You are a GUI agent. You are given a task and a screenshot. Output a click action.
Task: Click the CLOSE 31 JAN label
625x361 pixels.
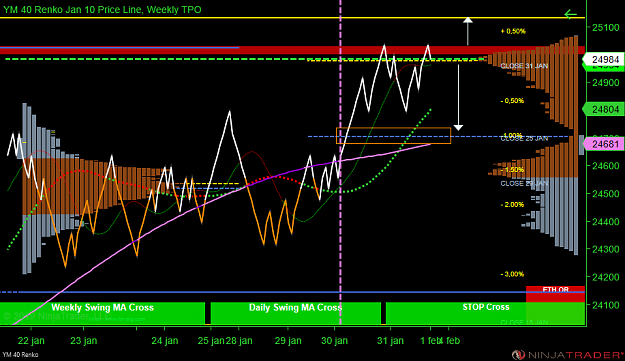click(524, 66)
